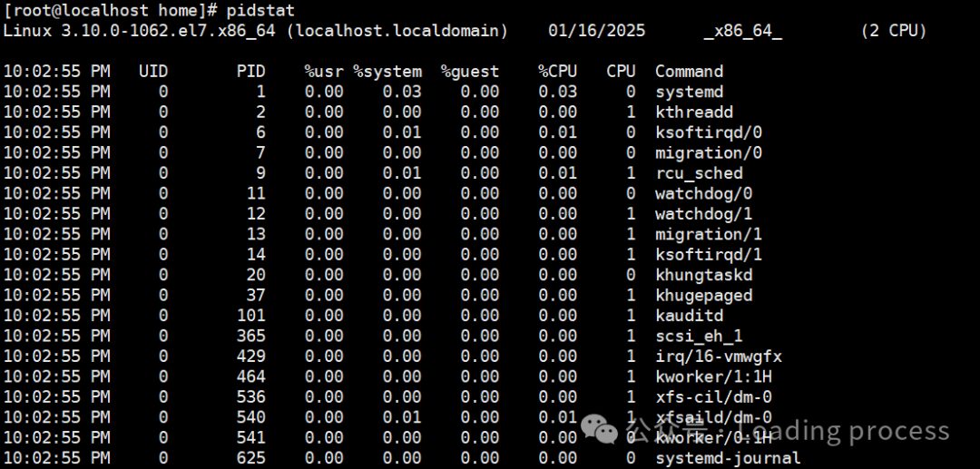The image size is (980, 469).
Task: Click PID 101 in the list
Action: pyautogui.click(x=250, y=316)
